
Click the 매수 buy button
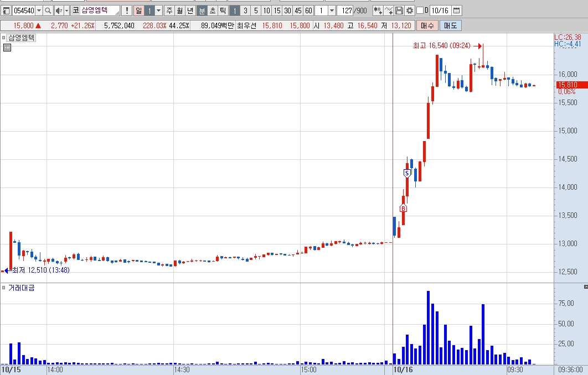(427, 25)
